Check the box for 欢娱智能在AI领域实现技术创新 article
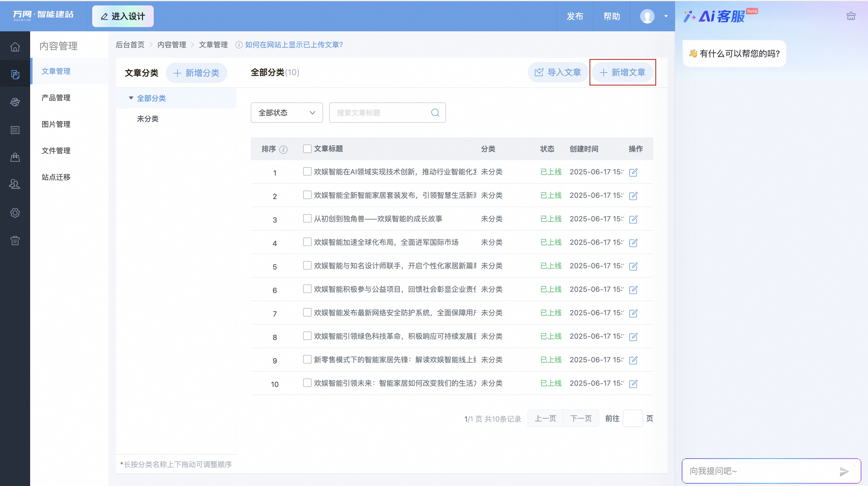The height and width of the screenshot is (486, 868). click(x=307, y=171)
